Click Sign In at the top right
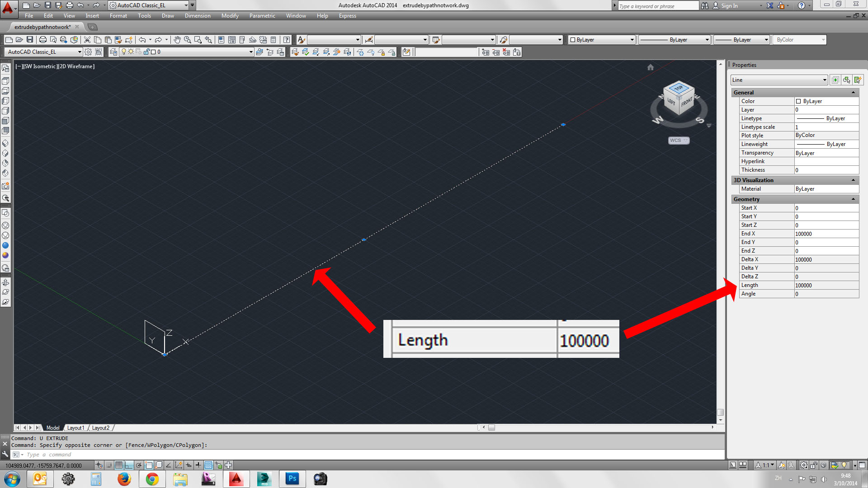 (729, 6)
